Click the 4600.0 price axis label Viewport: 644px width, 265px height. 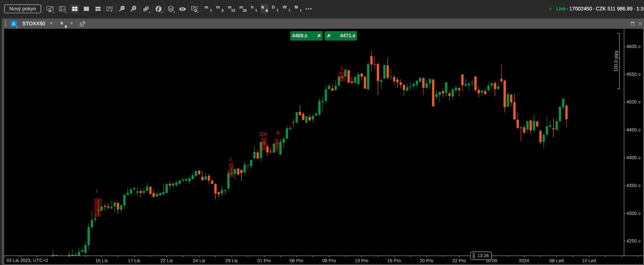click(x=633, y=47)
